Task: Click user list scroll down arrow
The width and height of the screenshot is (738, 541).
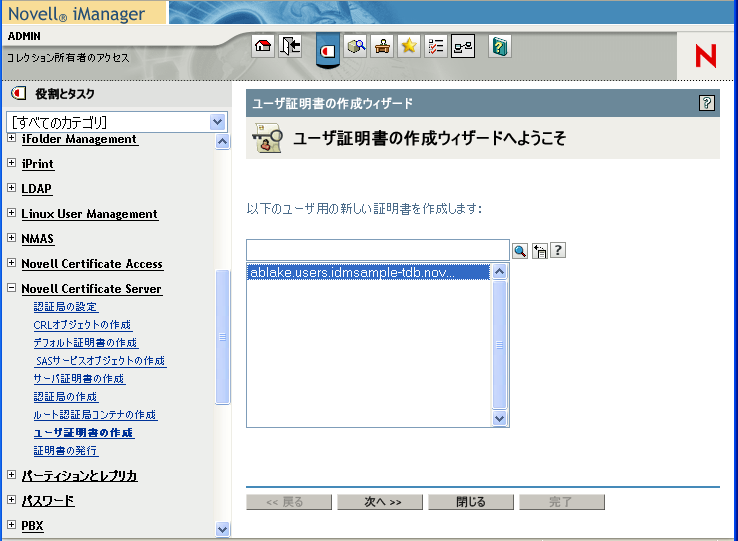Action: [x=499, y=418]
